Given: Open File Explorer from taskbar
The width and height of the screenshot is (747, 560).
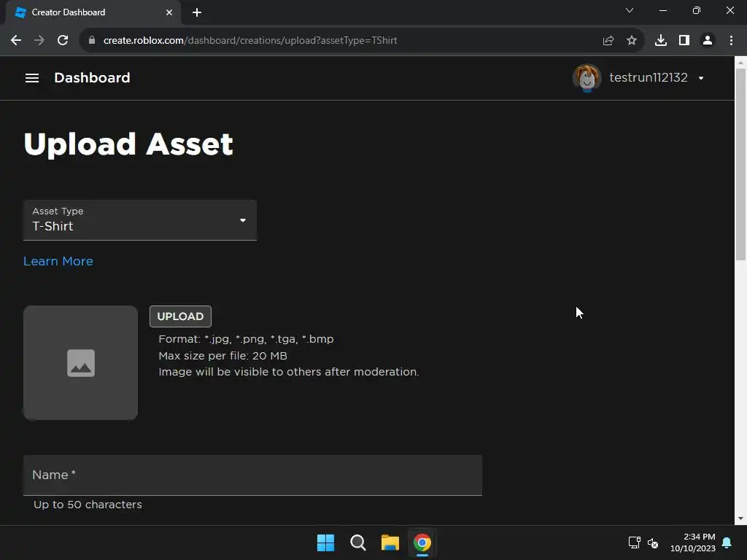Looking at the screenshot, I should pyautogui.click(x=390, y=542).
